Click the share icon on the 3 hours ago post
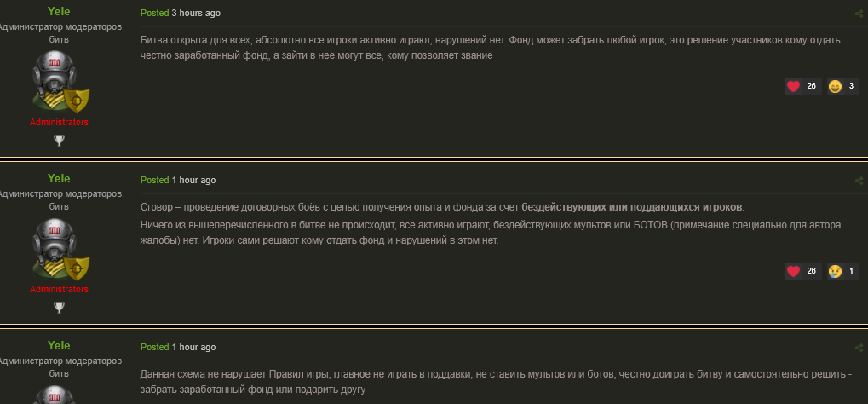Image resolution: width=868 pixels, height=404 pixels. tap(859, 14)
